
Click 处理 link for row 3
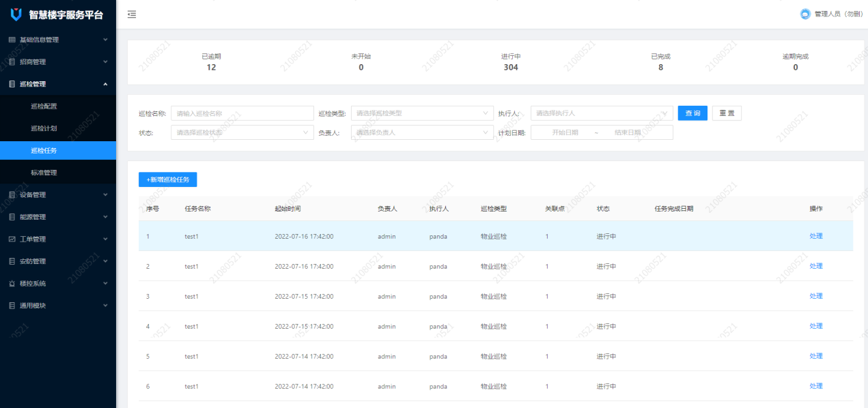(x=816, y=296)
